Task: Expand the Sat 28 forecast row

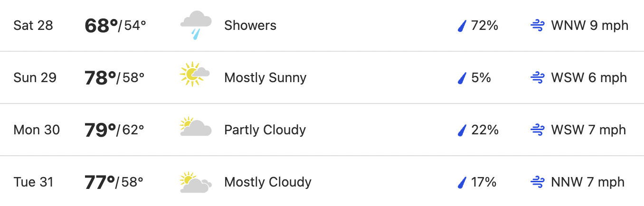Action: coord(322,26)
